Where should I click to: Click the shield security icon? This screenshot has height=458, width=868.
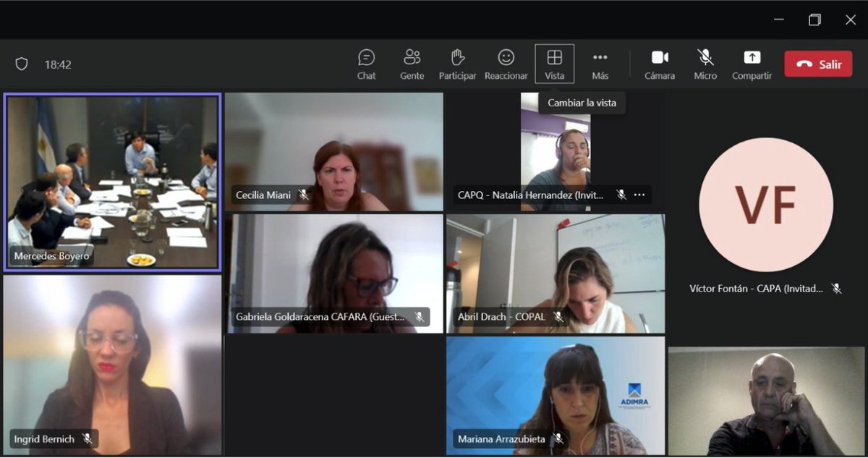22,64
